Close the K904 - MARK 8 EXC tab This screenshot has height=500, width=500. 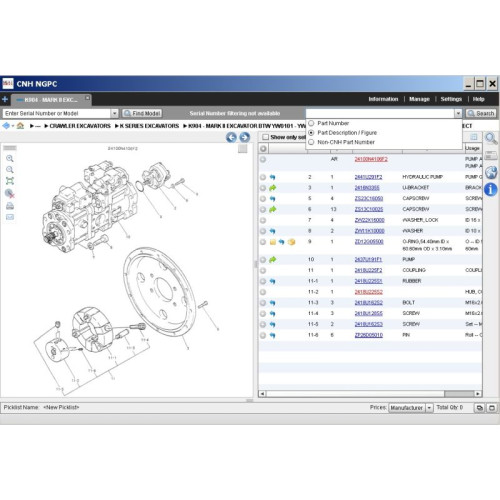(87, 98)
